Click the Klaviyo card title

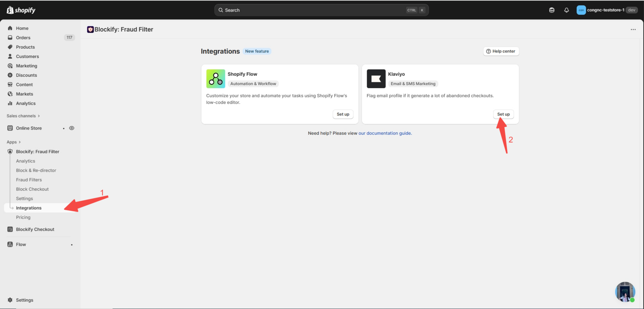click(396, 74)
